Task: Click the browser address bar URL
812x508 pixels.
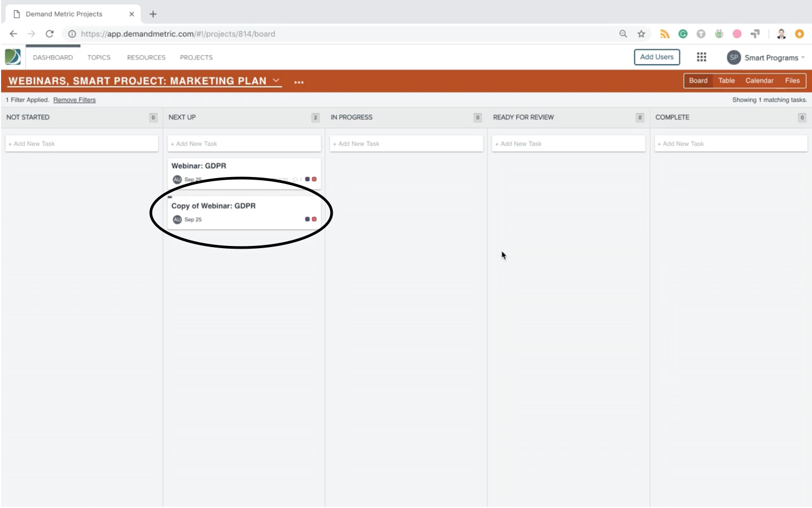Action: tap(178, 34)
